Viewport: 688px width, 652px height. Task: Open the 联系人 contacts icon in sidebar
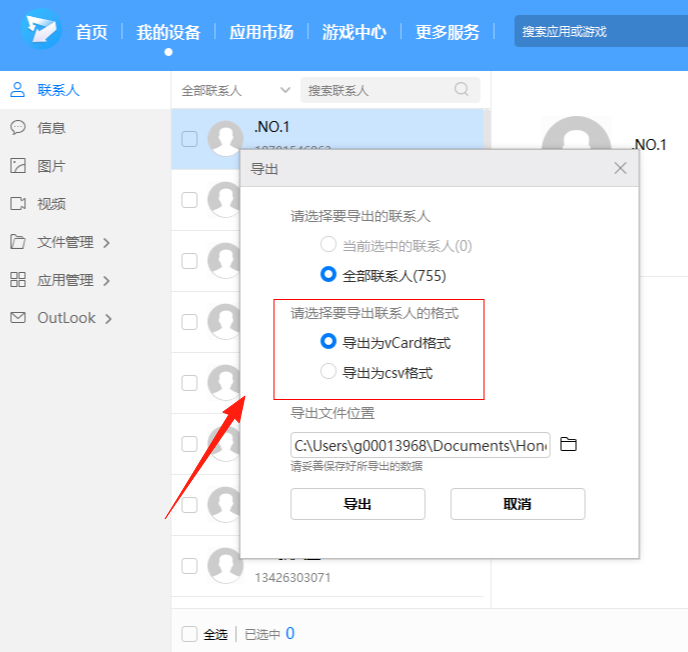click(18, 90)
